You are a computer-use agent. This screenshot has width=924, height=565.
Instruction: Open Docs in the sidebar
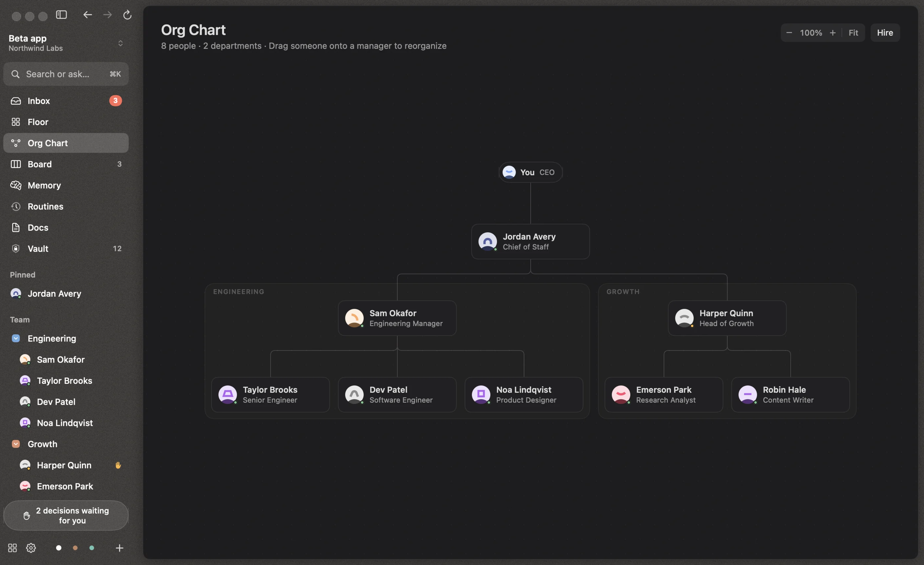[x=66, y=227]
